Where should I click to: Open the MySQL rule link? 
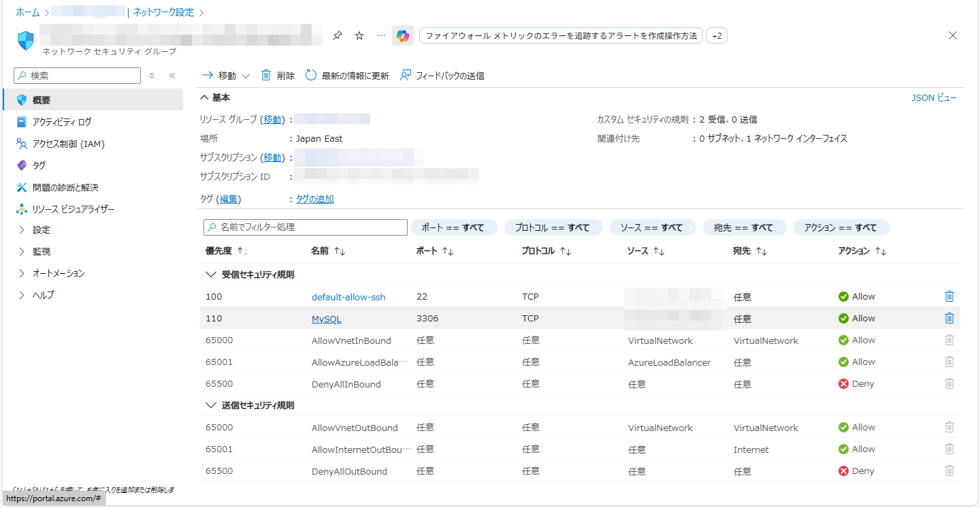coord(326,319)
